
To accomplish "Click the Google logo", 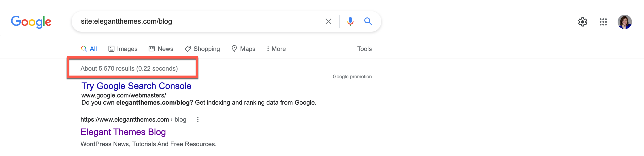I will pos(31,22).
